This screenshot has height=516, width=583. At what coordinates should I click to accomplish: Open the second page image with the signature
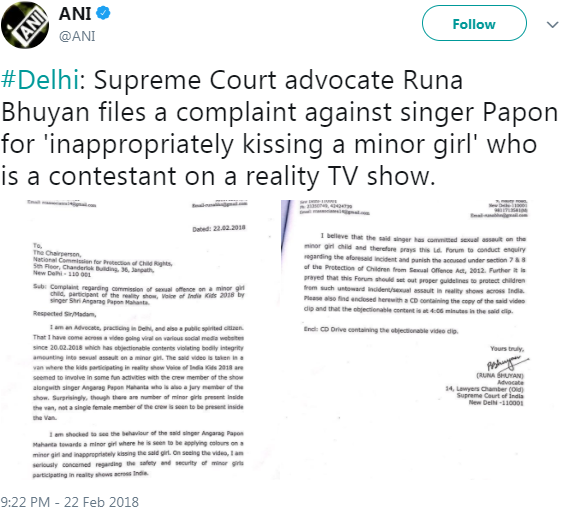[x=404, y=340]
